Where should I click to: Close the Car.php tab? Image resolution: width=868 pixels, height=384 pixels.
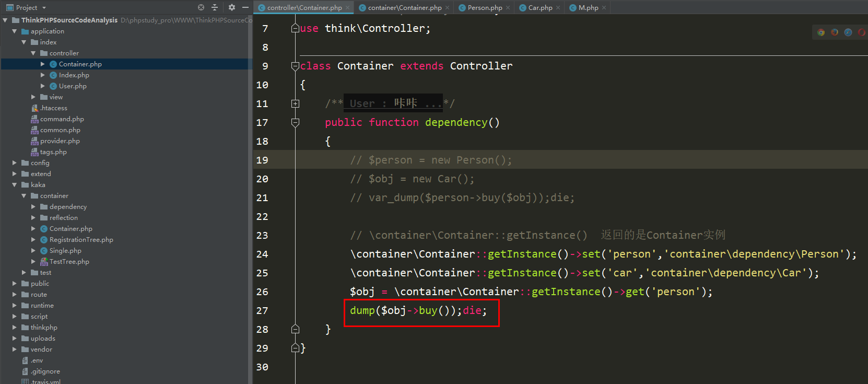(558, 8)
